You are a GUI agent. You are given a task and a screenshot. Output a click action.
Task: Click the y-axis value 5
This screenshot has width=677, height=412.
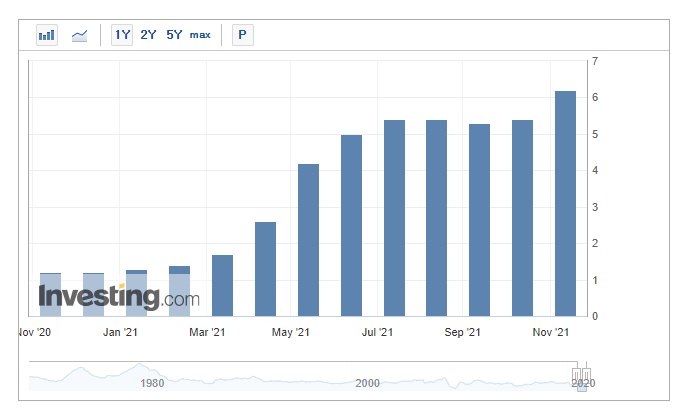(595, 134)
